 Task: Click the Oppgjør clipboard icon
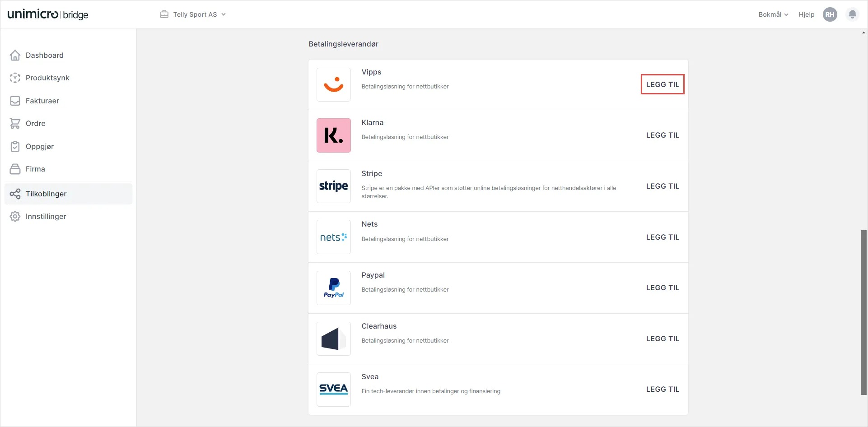pos(15,146)
